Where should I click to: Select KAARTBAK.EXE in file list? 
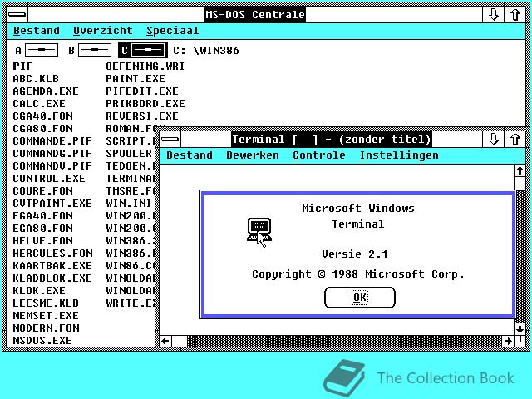click(x=52, y=266)
